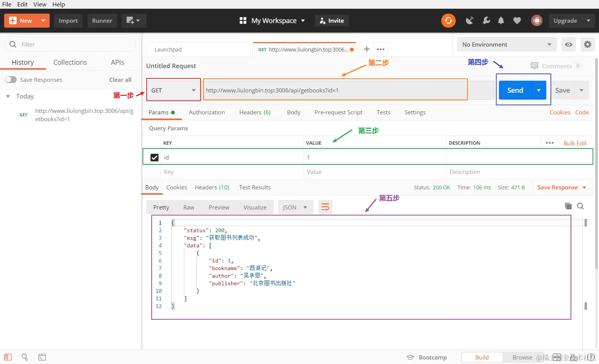Uncheck the id parameter checkbox
The height and width of the screenshot is (364, 599).
tap(154, 157)
